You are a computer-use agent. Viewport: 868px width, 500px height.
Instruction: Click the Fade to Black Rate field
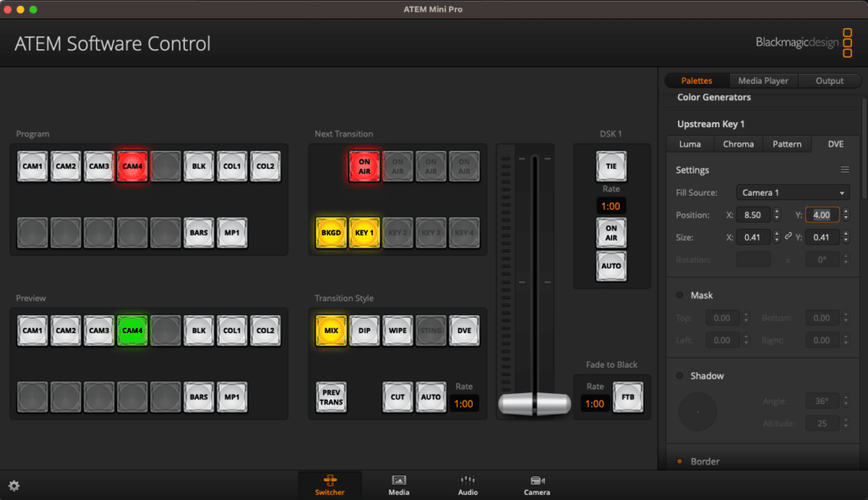click(594, 403)
